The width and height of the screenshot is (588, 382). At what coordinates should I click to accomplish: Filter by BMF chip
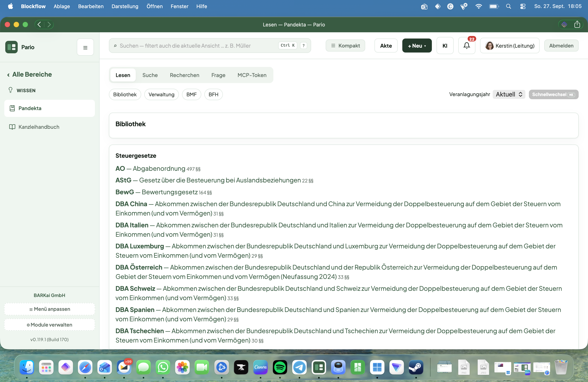(x=192, y=94)
